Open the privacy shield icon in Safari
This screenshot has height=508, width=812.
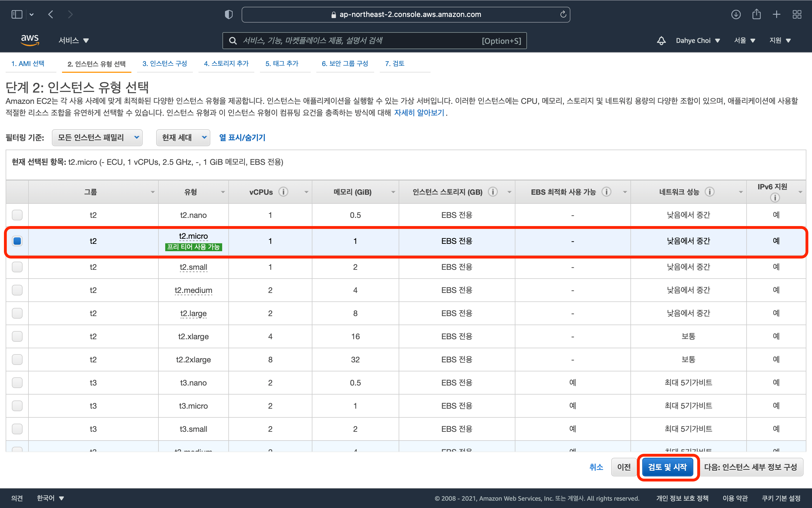point(228,14)
